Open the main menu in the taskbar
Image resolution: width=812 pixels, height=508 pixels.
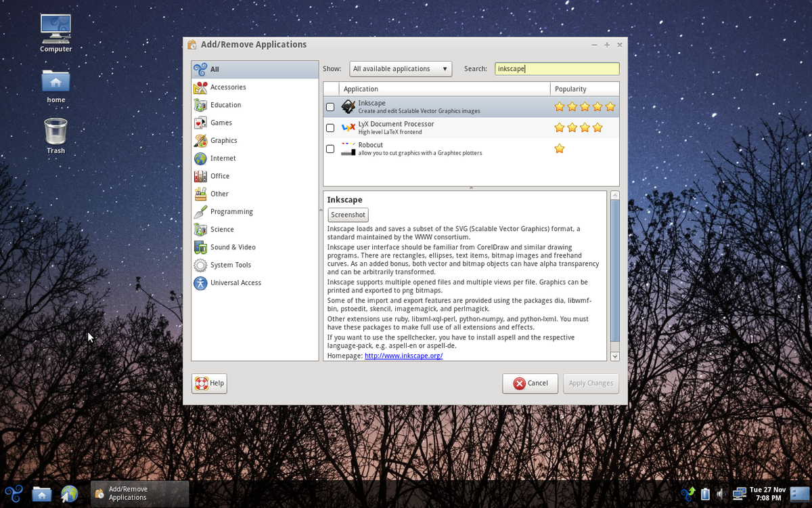14,494
